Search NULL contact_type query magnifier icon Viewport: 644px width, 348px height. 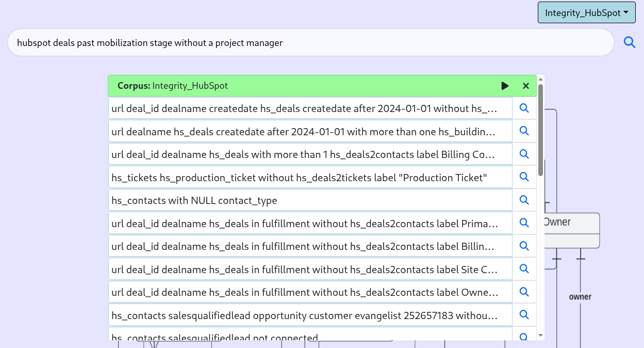tap(524, 200)
